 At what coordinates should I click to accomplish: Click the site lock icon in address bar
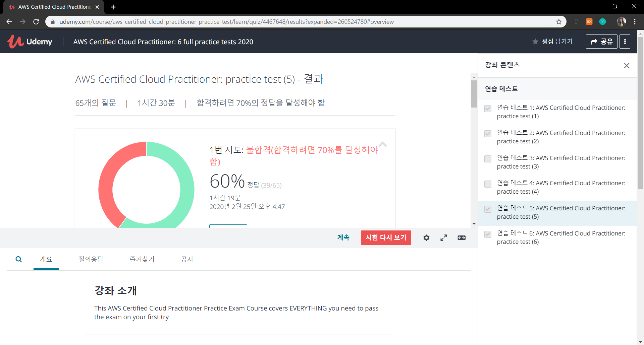[x=53, y=22]
